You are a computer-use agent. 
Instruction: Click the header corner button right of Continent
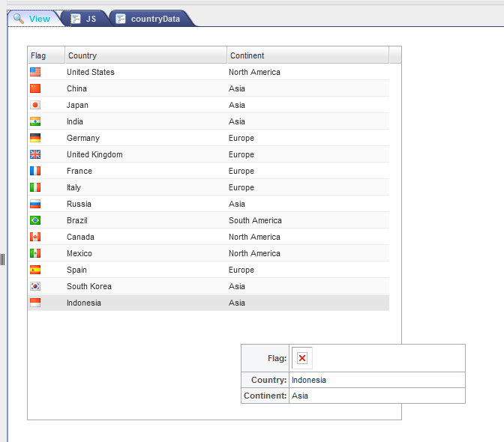pos(395,55)
